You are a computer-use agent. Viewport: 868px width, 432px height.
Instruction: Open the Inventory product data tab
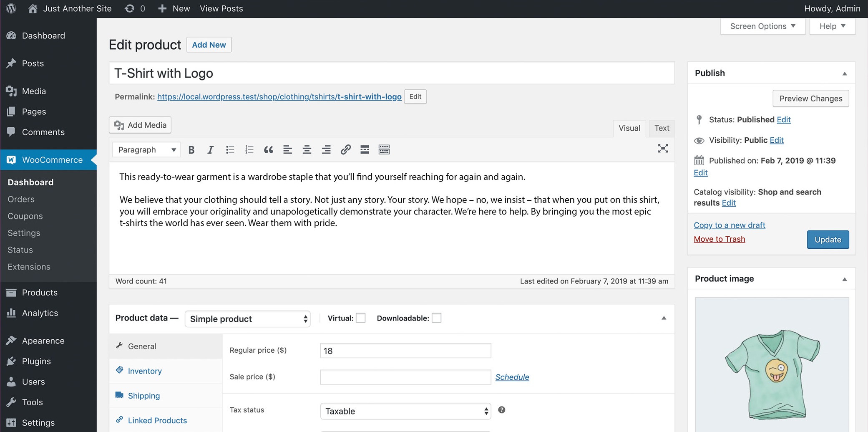click(x=145, y=371)
